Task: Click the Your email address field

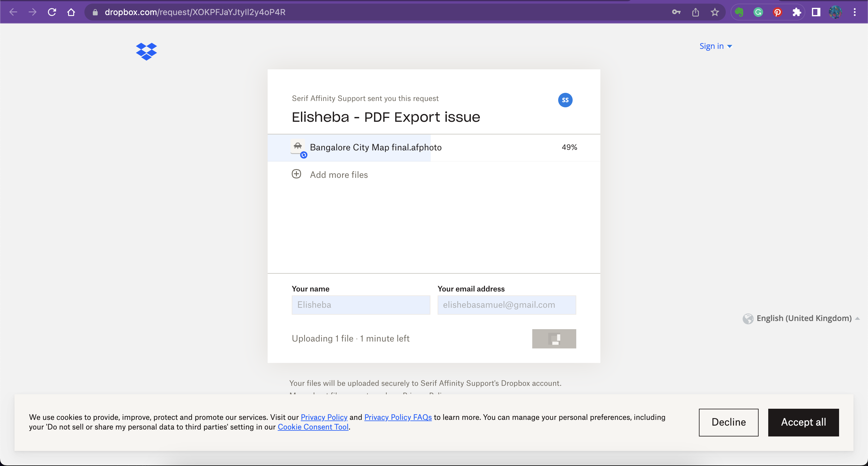Action: coord(506,305)
